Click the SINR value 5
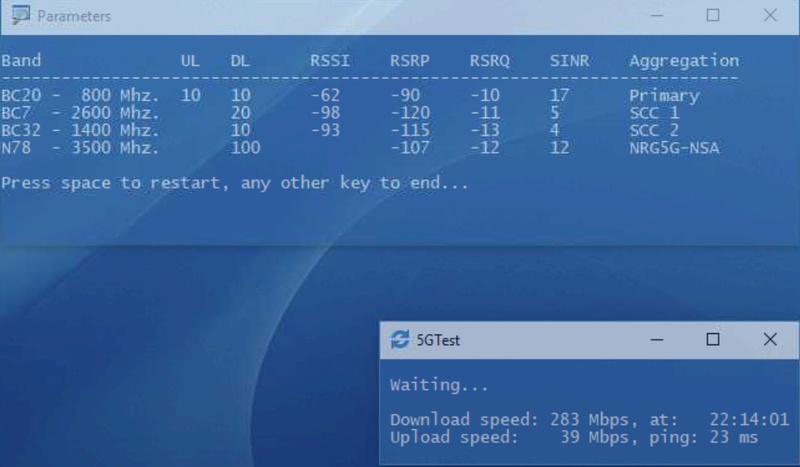The width and height of the screenshot is (800, 467). click(555, 113)
